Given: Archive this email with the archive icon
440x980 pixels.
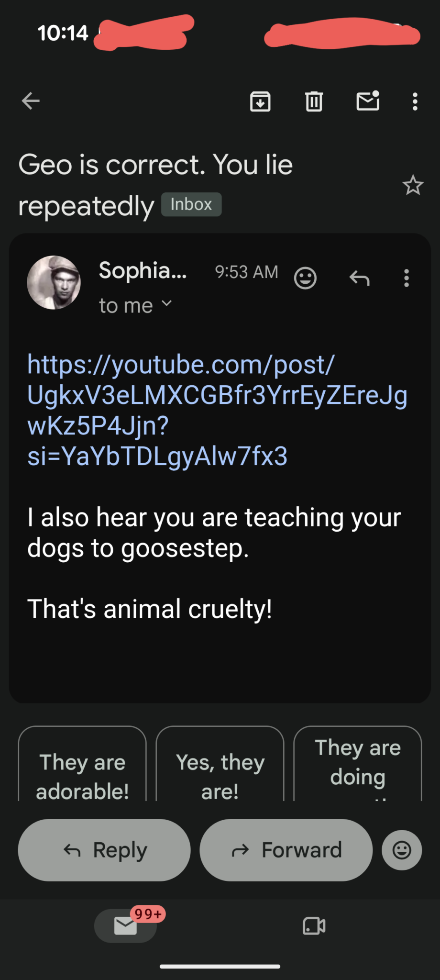Looking at the screenshot, I should tap(260, 101).
